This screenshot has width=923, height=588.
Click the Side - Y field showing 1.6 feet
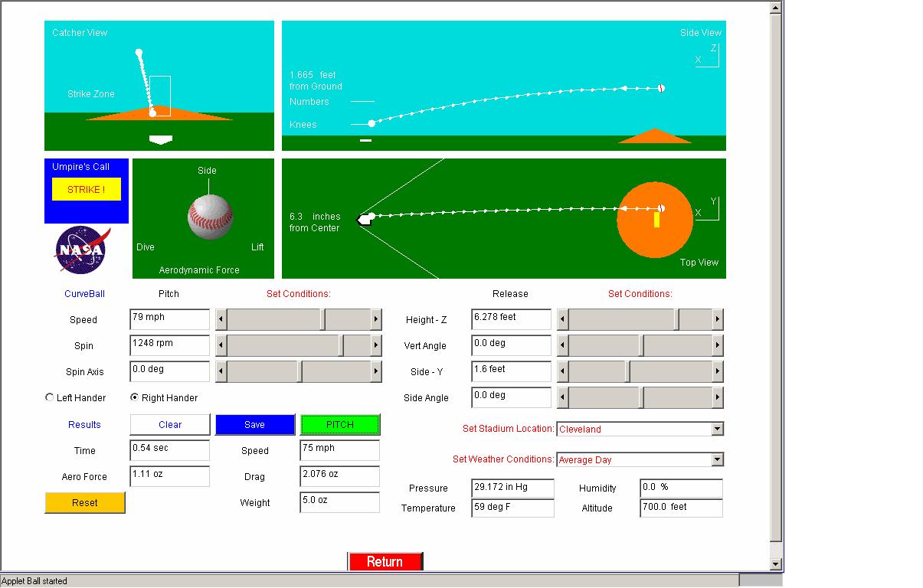(512, 371)
